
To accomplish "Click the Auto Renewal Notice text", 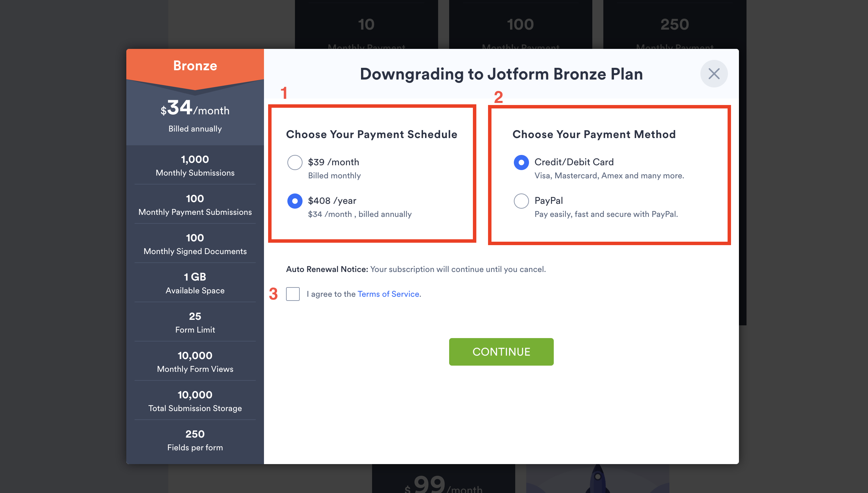I will coord(416,269).
